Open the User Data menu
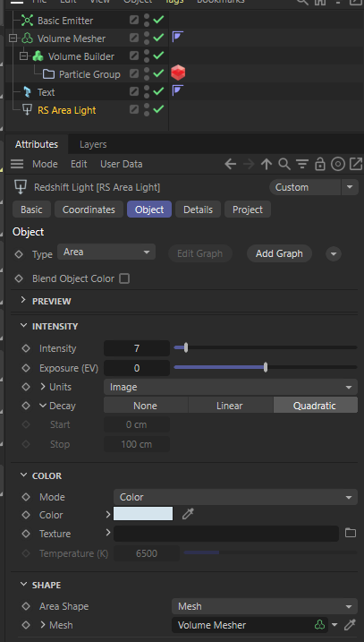The height and width of the screenshot is (642, 364). 121,164
